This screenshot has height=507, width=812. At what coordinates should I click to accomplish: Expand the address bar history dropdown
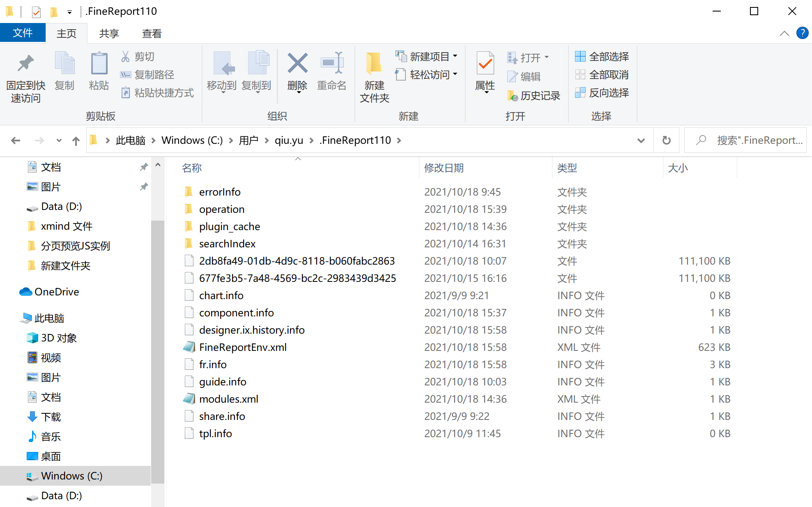click(640, 141)
